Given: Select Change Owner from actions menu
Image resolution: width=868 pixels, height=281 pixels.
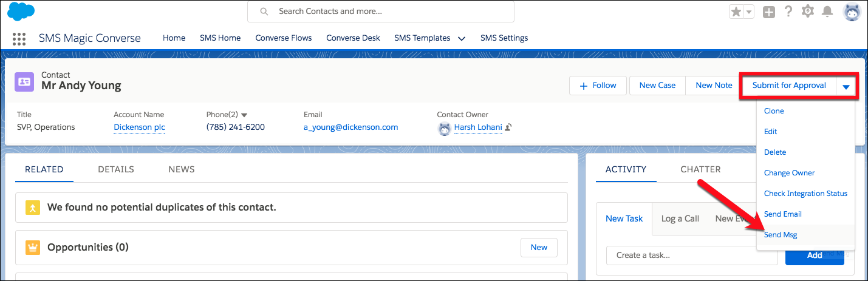Looking at the screenshot, I should click(789, 173).
